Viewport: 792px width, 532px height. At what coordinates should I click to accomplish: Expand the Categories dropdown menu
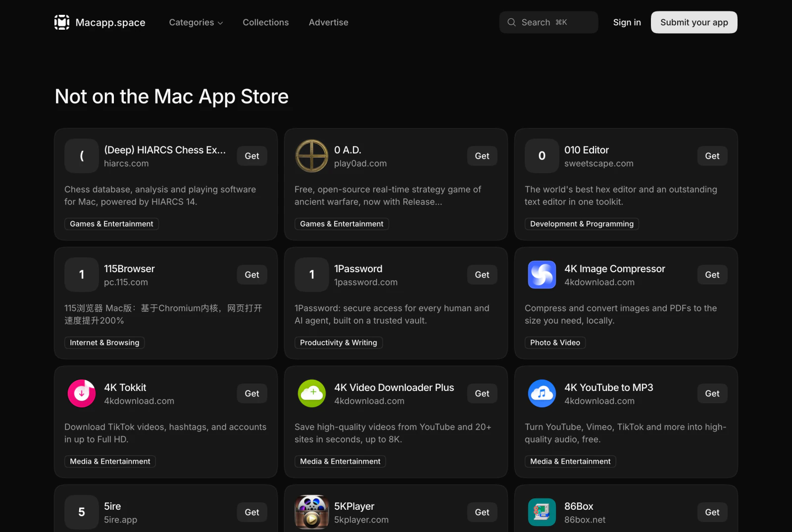point(196,22)
